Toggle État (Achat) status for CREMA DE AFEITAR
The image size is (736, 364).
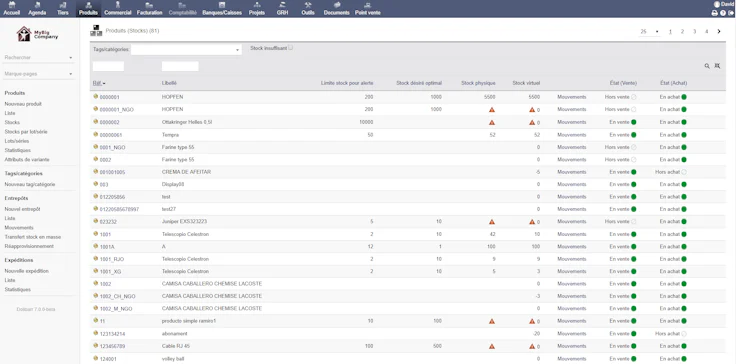pyautogui.click(x=684, y=172)
